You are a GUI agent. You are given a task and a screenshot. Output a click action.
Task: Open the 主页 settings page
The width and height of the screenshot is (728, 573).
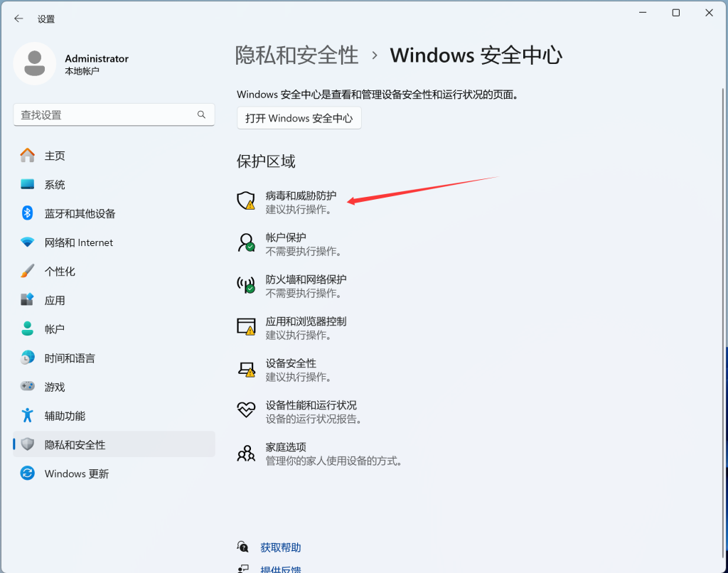114,156
